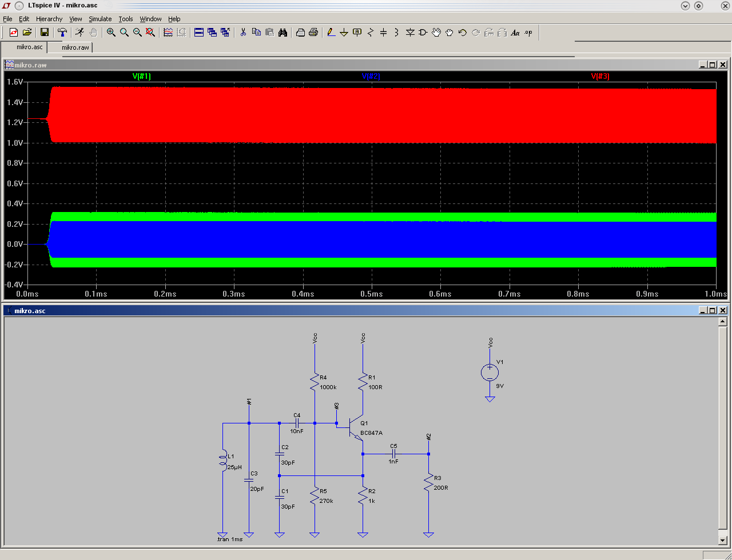Open the Control Panel hammer icon
732x560 pixels.
(x=62, y=33)
